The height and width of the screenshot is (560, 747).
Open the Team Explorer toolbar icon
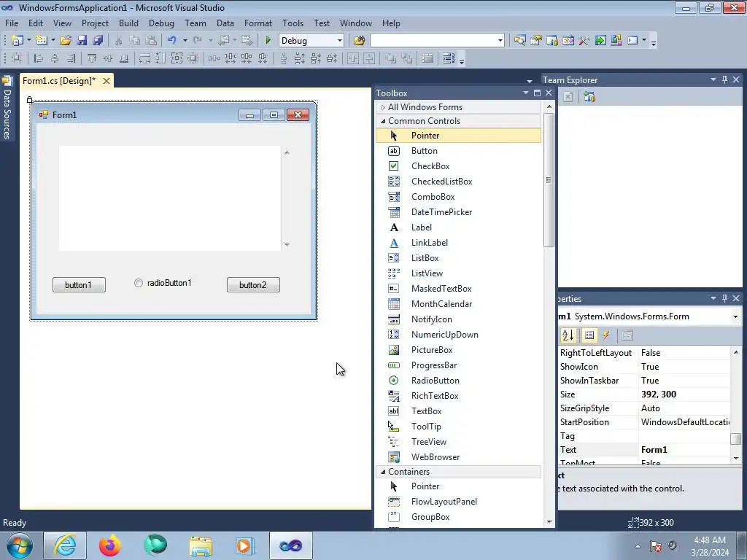[x=552, y=41]
